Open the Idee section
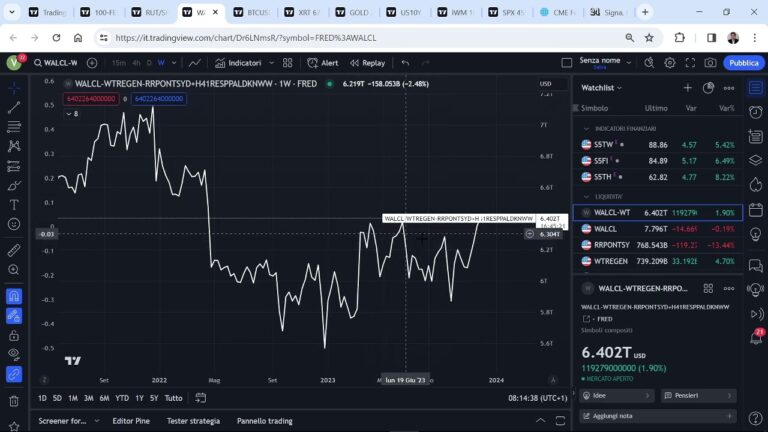768x432 pixels. tap(616, 395)
